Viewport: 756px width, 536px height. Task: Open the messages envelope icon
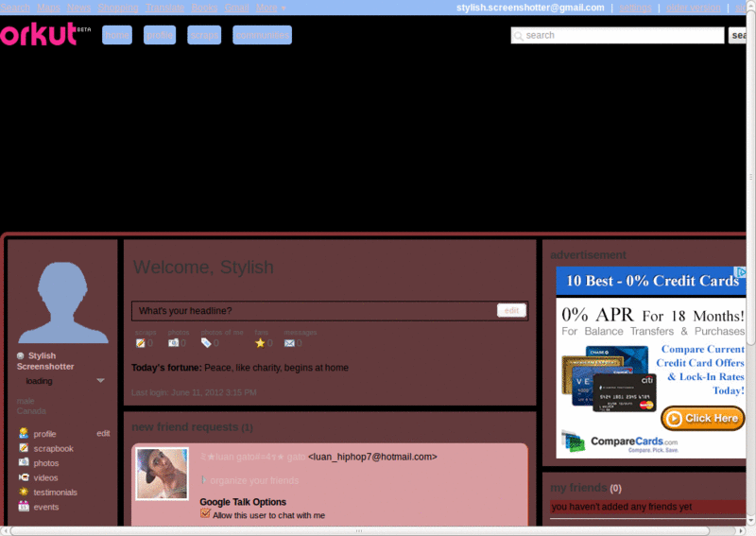[x=289, y=343]
